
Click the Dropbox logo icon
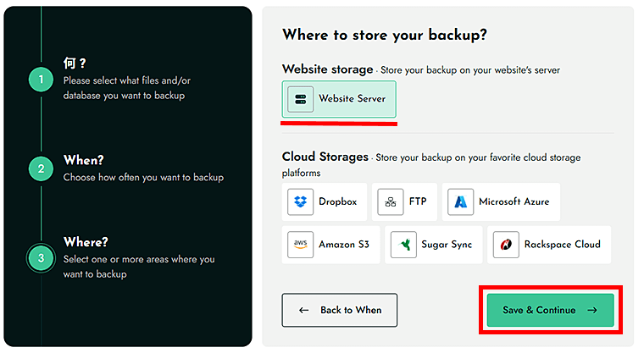coord(301,201)
